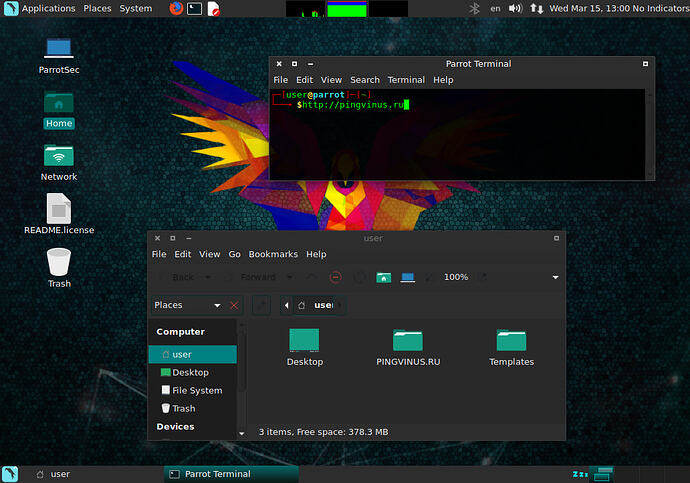The image size is (690, 483).
Task: Click the Back button in file manager
Action: 178,277
